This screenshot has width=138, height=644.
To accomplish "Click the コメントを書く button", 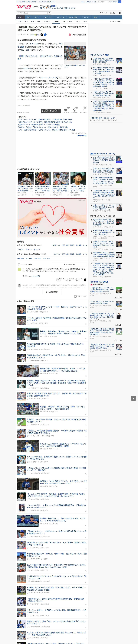I will click(x=69, y=264).
